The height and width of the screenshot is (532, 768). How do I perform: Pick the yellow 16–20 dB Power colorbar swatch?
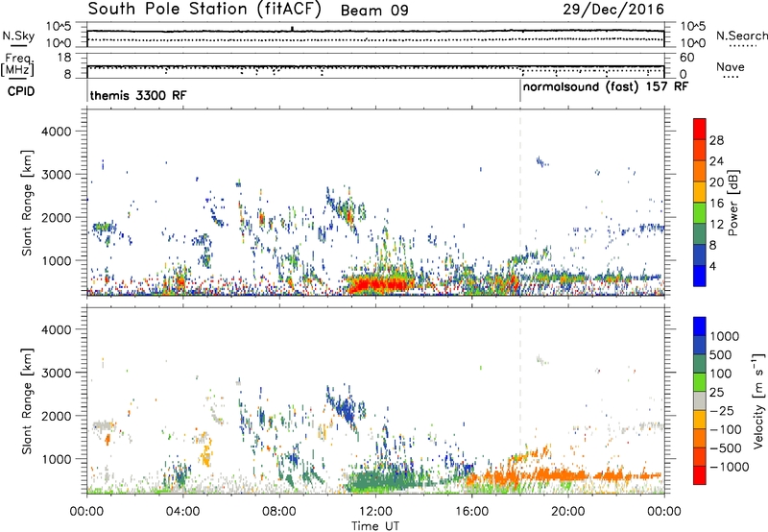700,192
